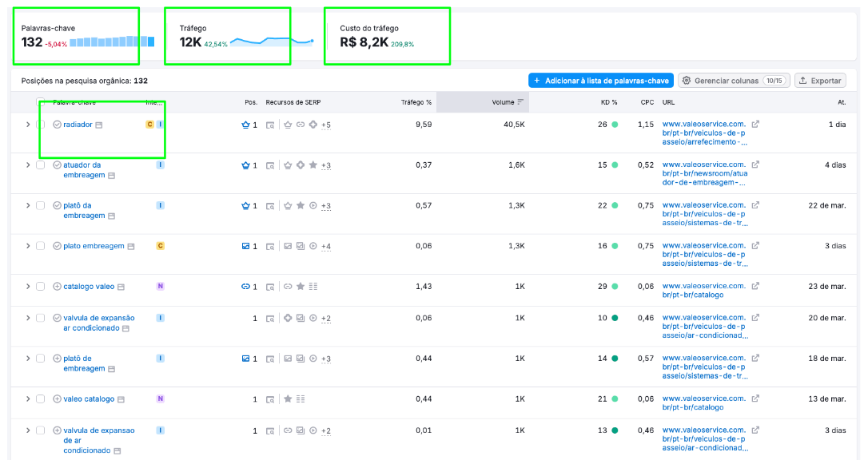Open URL link in plato embreagem row
Screen dimensions: 868x460
coord(705,254)
